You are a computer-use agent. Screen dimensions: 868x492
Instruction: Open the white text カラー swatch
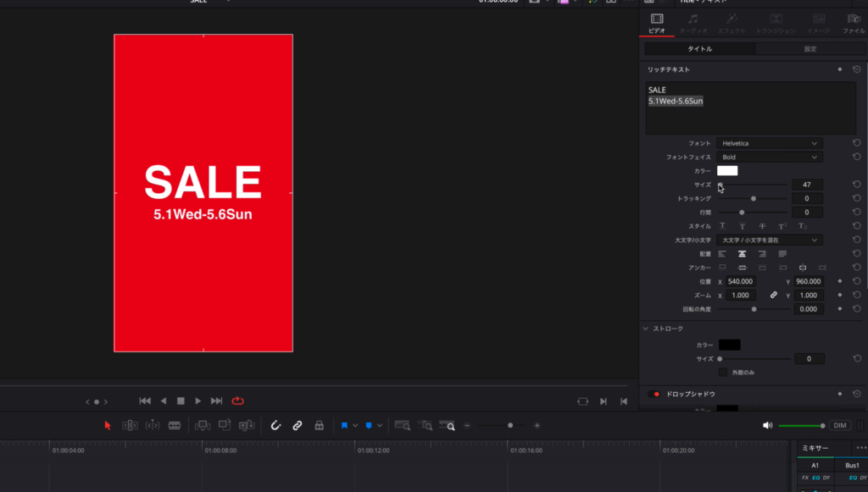[x=727, y=171]
